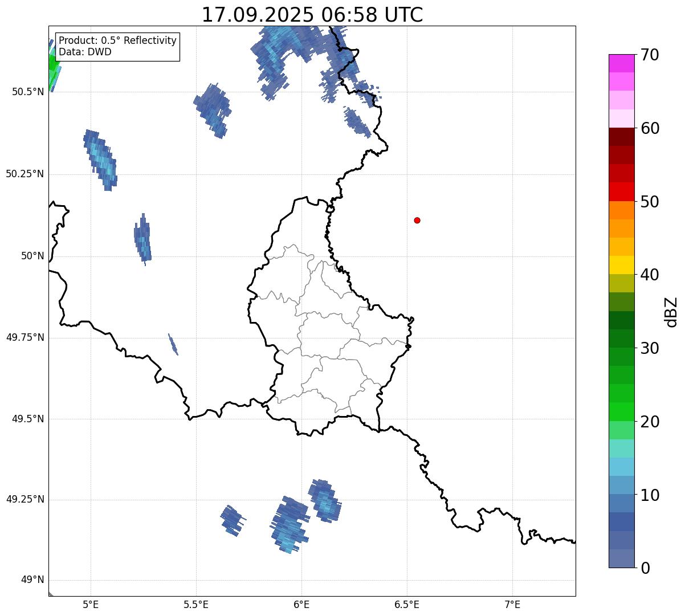Screen dimensions: 685x616
Task: Click the light blue colorbar segment above 10
Action: (x=621, y=485)
